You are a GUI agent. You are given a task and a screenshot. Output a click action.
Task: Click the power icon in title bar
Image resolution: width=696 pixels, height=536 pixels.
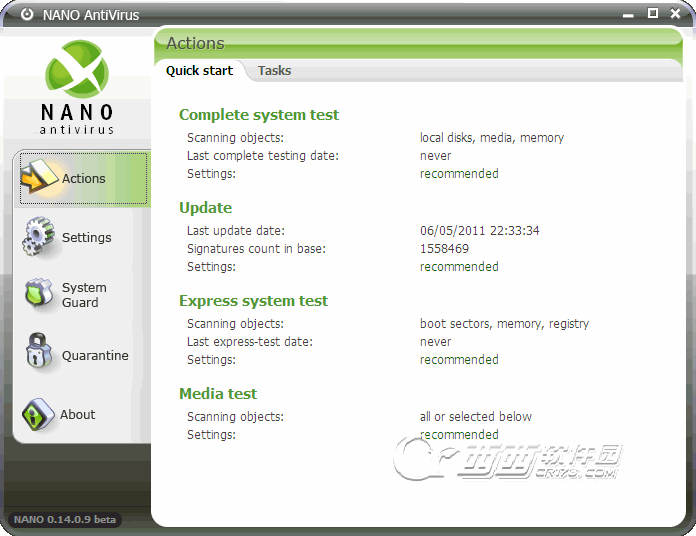[27, 15]
